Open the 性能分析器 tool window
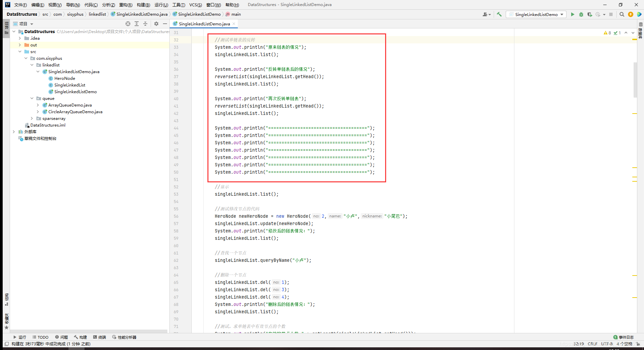Image resolution: width=644 pixels, height=350 pixels. point(124,337)
